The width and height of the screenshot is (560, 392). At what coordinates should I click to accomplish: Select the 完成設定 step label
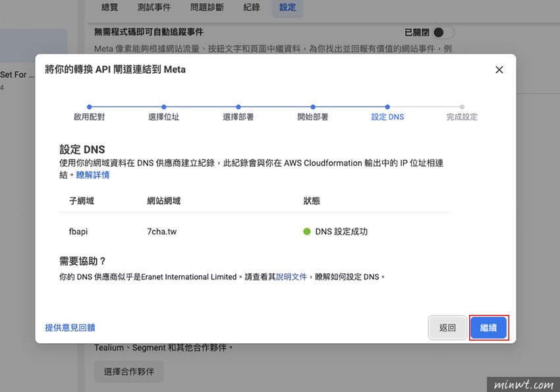point(462,117)
